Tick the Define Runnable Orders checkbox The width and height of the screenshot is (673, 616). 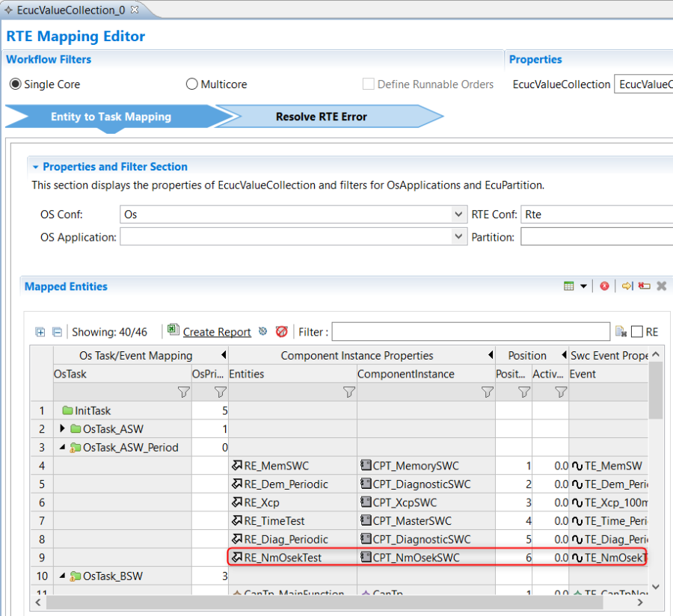[368, 84]
